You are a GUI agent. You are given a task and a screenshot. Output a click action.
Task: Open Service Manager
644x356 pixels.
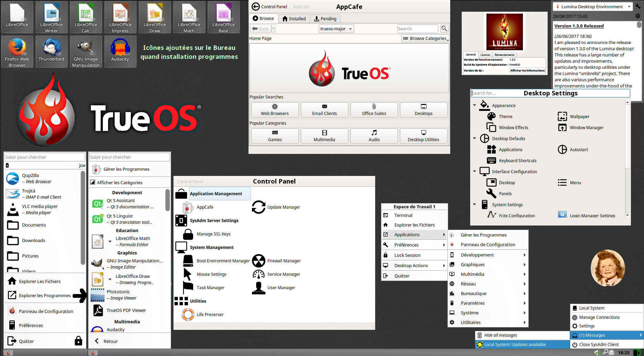click(276, 274)
